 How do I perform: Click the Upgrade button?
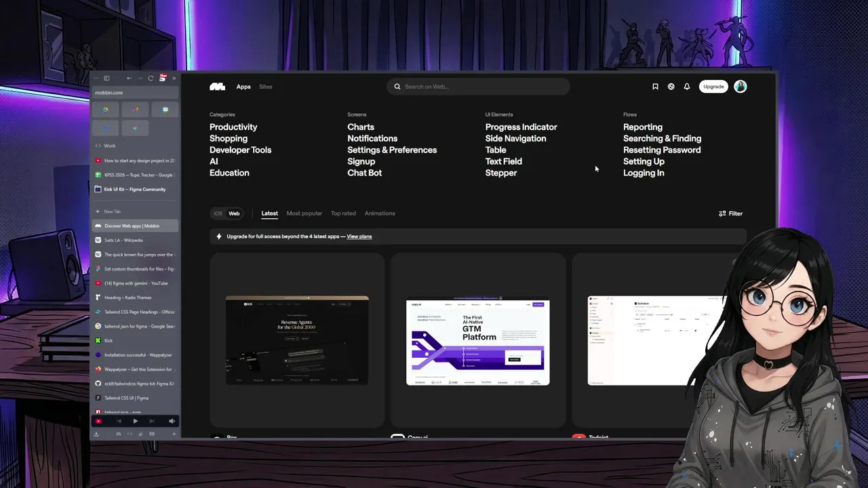(x=713, y=87)
